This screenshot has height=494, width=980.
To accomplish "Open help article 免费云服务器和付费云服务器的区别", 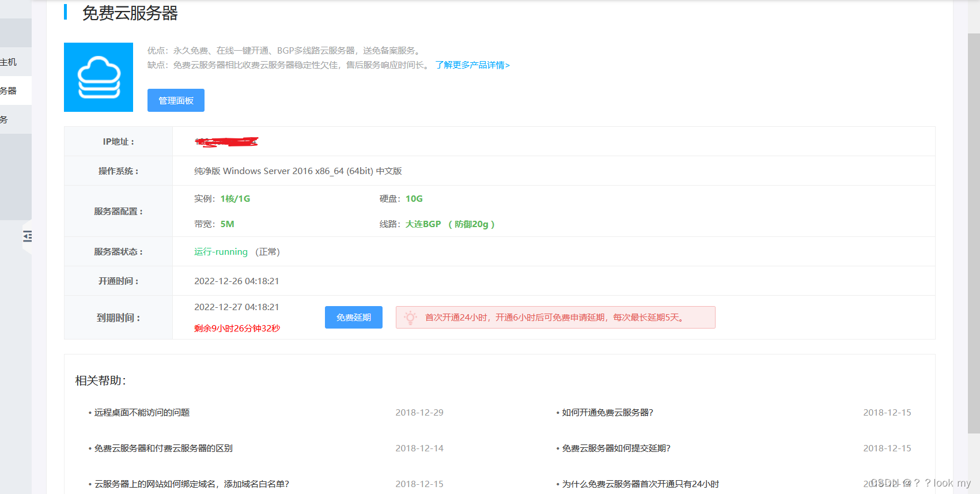I will coord(163,448).
